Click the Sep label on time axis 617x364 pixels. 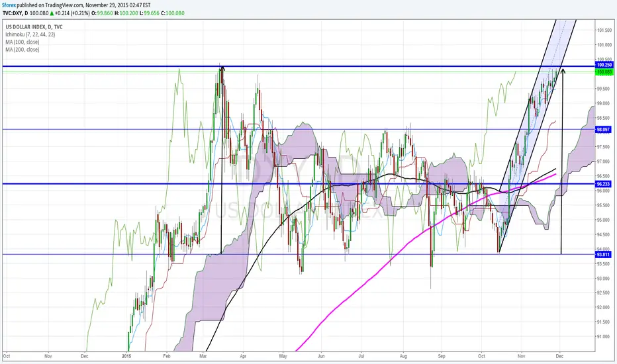coord(442,356)
